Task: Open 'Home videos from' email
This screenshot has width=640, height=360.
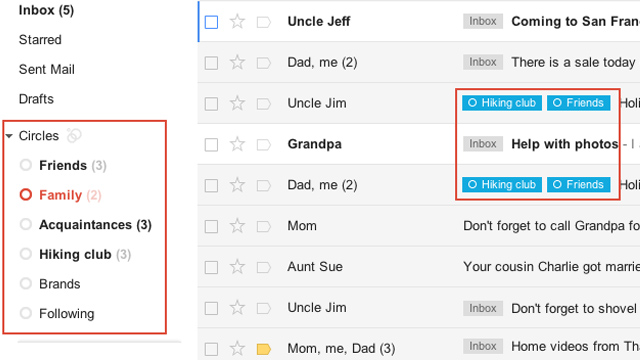Action: [x=575, y=347]
